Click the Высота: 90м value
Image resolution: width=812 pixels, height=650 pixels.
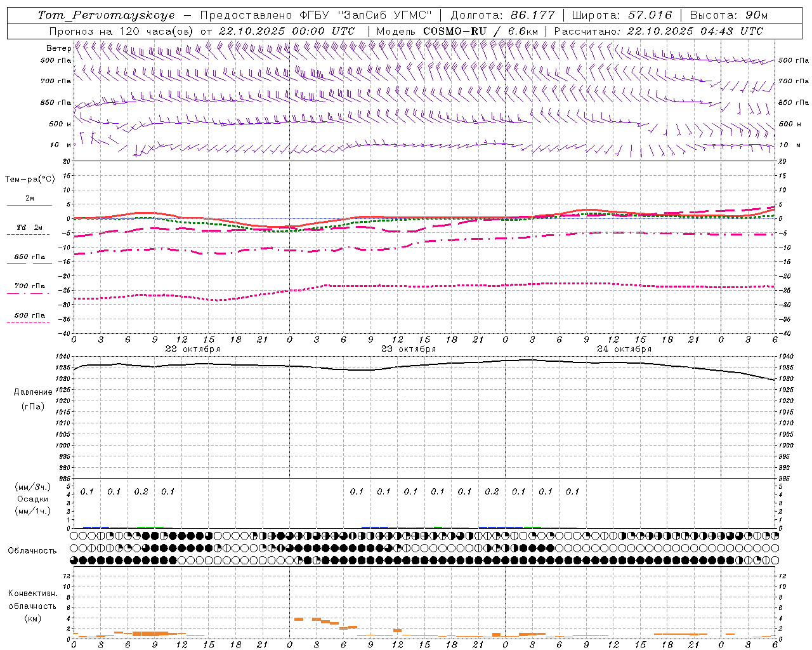[x=728, y=15]
